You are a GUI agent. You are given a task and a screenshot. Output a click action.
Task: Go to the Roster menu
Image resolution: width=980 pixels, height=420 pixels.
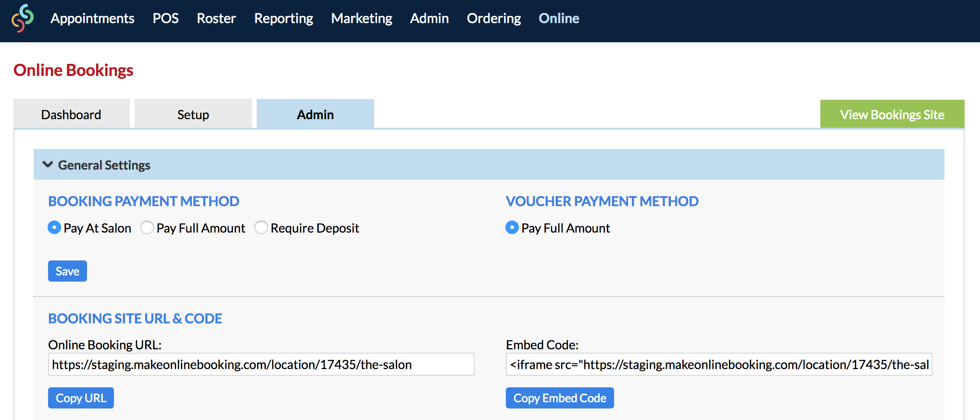tap(216, 18)
